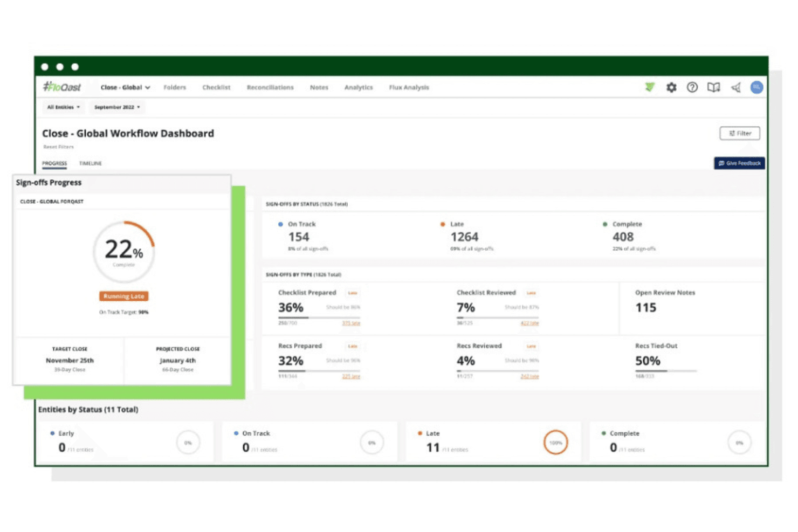Open the September 2022 period dropdown

coord(117,107)
